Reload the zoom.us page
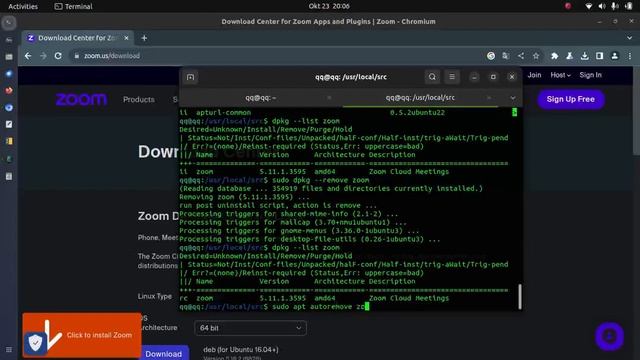The height and width of the screenshot is (360, 640). click(58, 56)
